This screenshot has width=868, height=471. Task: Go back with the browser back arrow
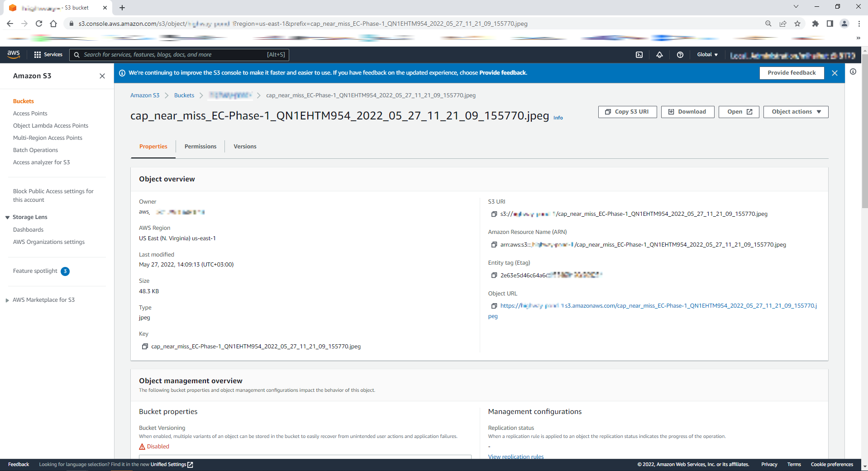[10, 24]
